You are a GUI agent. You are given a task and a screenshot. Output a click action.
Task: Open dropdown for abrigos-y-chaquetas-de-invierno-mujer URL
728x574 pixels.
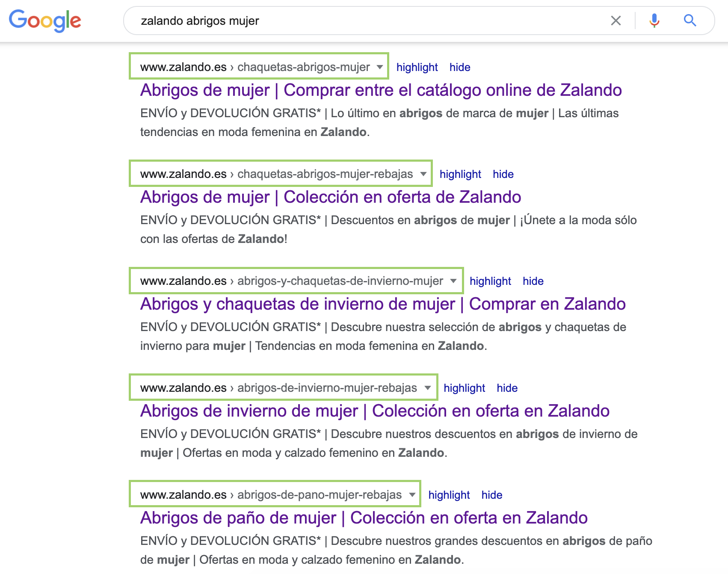[453, 281]
